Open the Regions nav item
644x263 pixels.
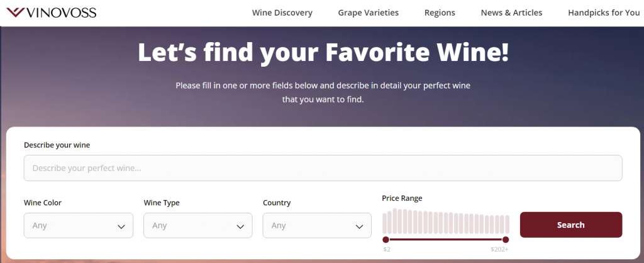[440, 13]
